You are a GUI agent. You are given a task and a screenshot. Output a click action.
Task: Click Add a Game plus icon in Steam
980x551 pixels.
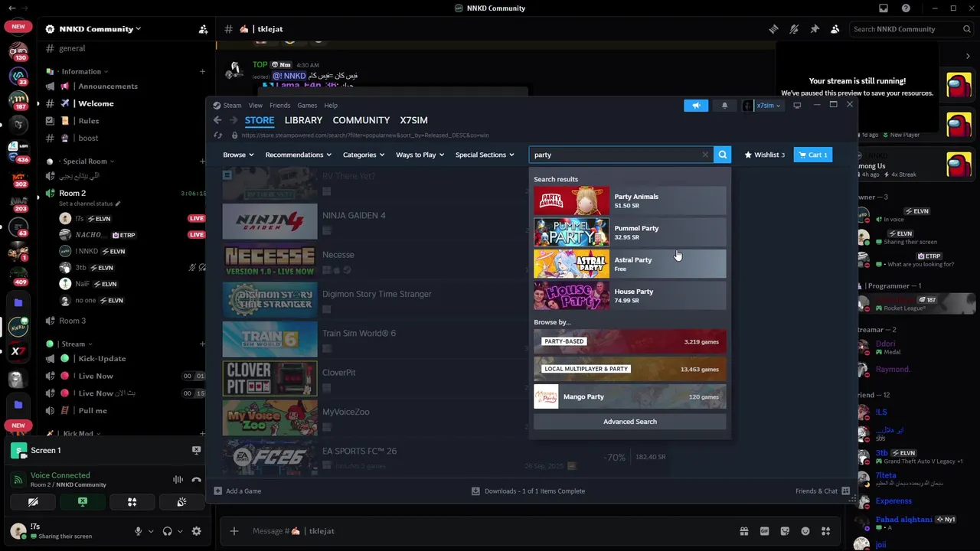tap(218, 491)
